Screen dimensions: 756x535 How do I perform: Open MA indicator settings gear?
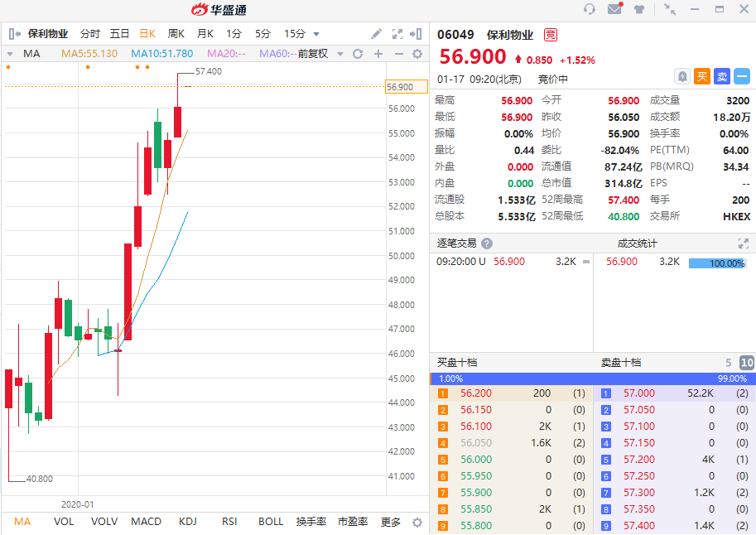pyautogui.click(x=417, y=54)
